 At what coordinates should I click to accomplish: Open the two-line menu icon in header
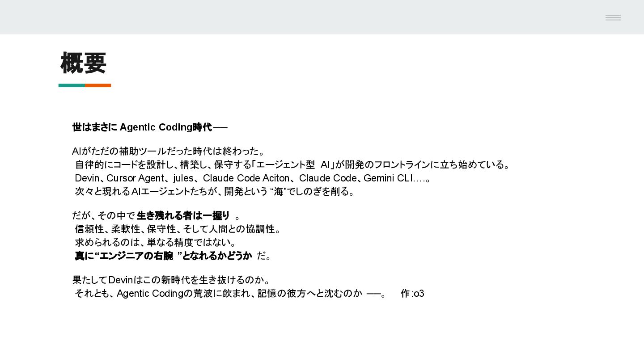pyautogui.click(x=613, y=17)
